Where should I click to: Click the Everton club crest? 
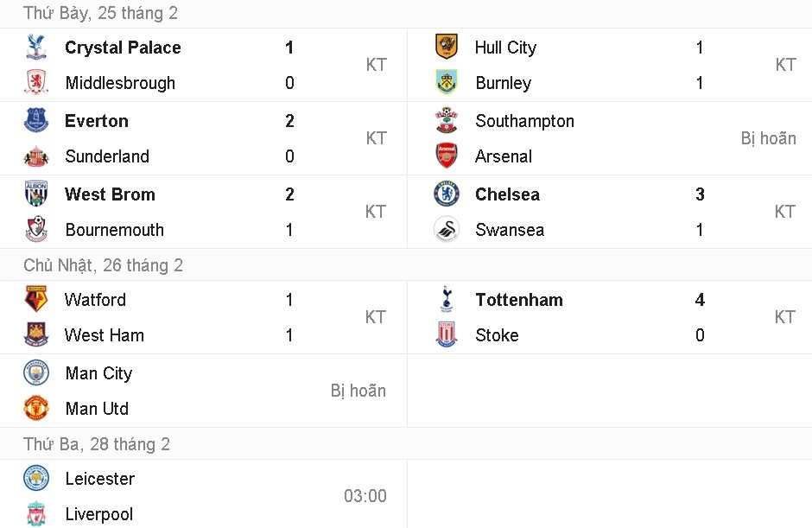[x=36, y=121]
